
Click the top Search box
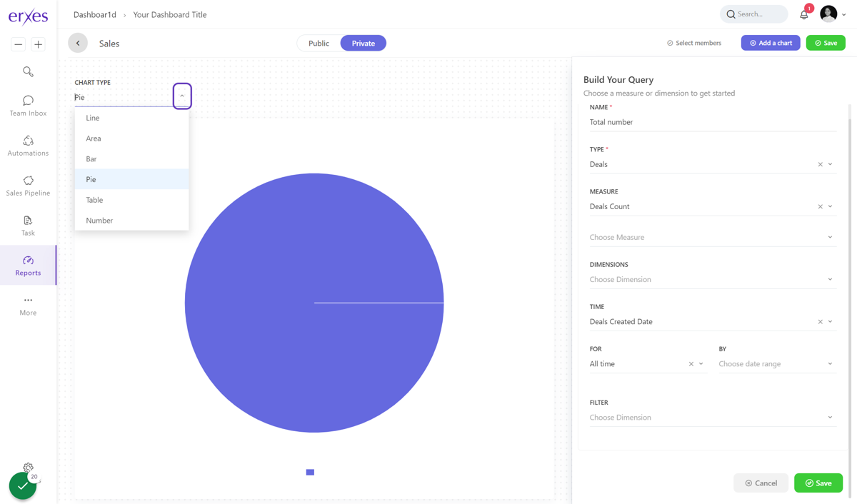coord(754,14)
